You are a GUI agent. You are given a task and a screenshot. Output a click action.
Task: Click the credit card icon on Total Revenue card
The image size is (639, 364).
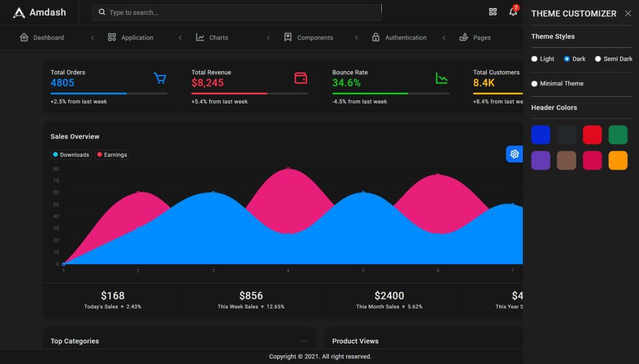click(300, 77)
